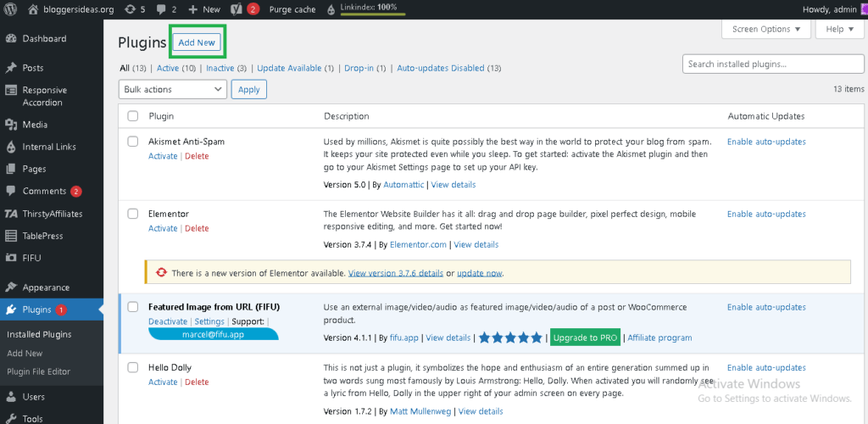The image size is (868, 424).
Task: Click FIFU five-star rating
Action: coord(510,338)
